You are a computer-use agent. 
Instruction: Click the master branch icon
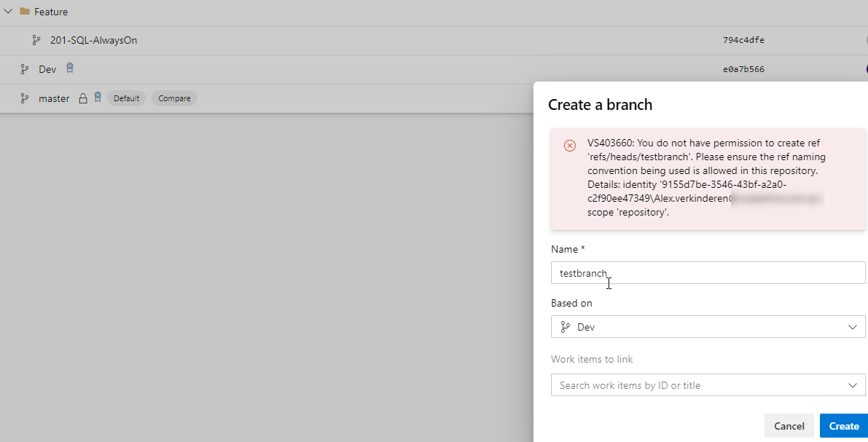[25, 98]
